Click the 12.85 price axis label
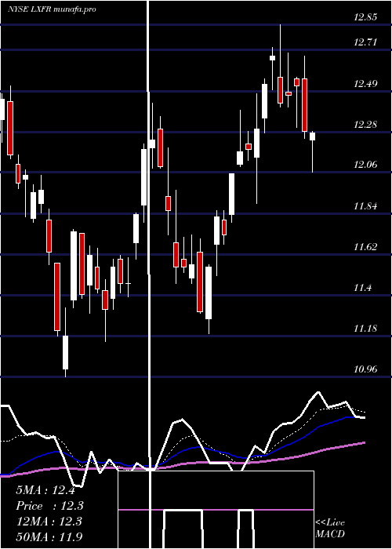The image size is (392, 549). point(365,17)
